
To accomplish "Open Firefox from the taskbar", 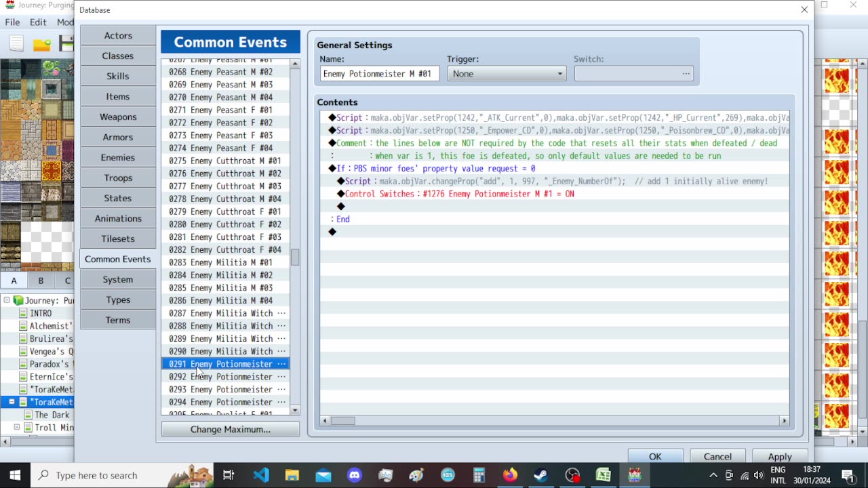I will (x=510, y=475).
